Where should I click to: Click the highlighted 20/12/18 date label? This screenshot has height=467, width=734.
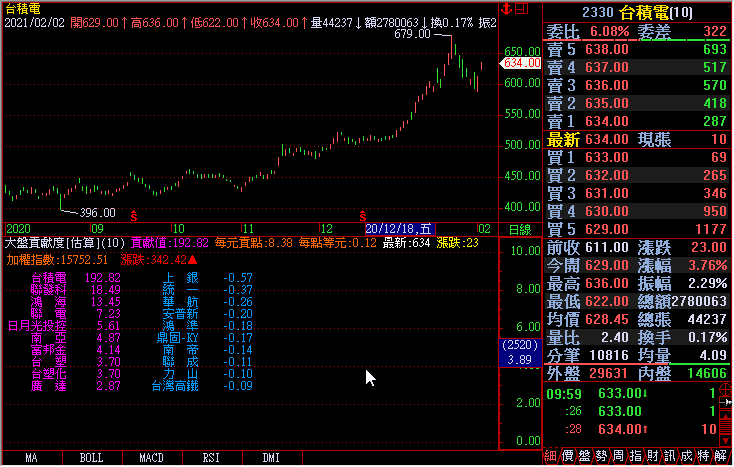[400, 229]
